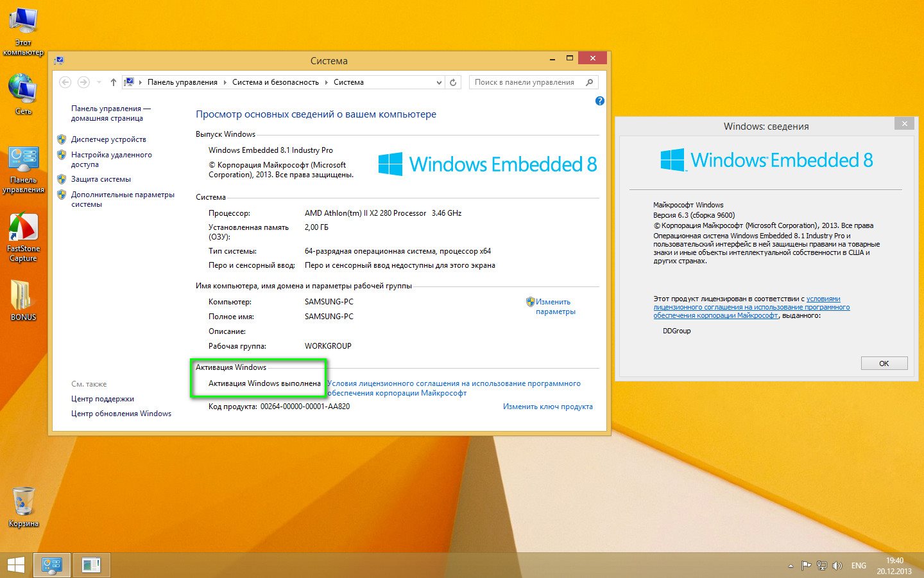
Task: Click the Панель управления breadcrumb
Action: [x=182, y=82]
